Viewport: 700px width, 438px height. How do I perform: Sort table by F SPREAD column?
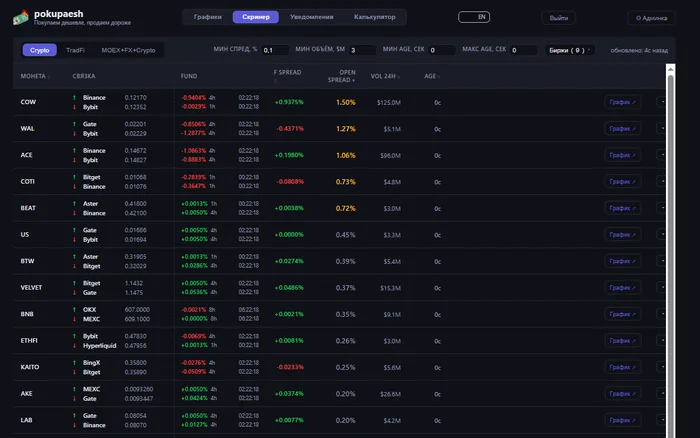(x=288, y=75)
